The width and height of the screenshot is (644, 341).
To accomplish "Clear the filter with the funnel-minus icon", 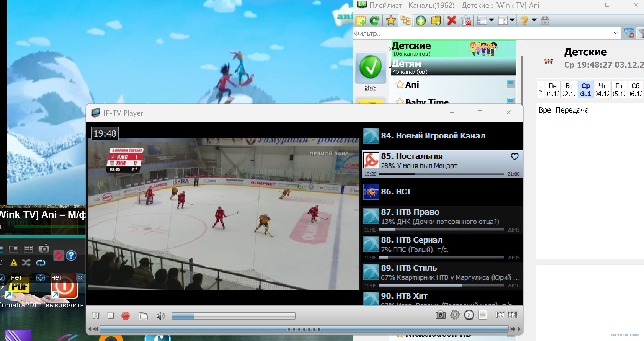I will [x=629, y=33].
